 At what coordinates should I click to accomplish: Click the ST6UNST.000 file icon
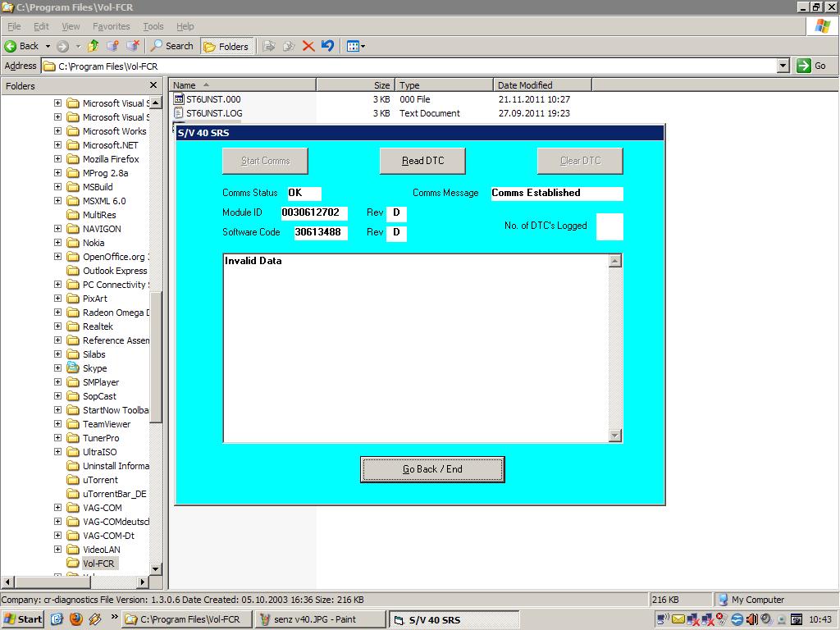pyautogui.click(x=179, y=99)
